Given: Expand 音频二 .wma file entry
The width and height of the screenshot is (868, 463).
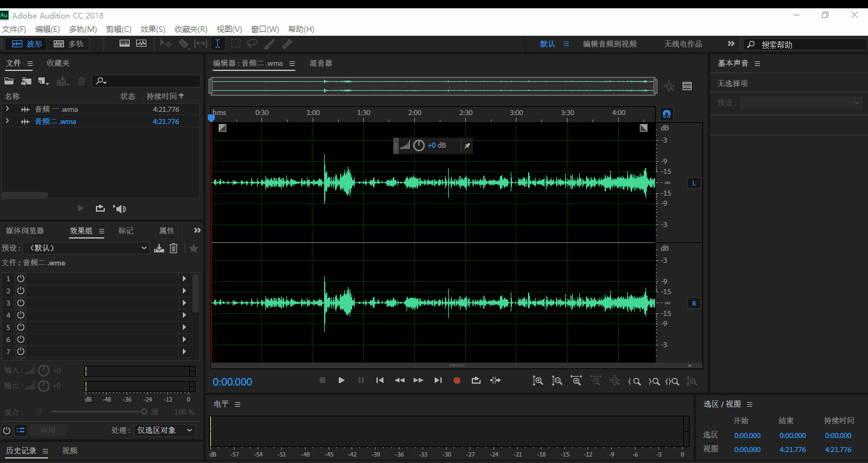Looking at the screenshot, I should [7, 121].
